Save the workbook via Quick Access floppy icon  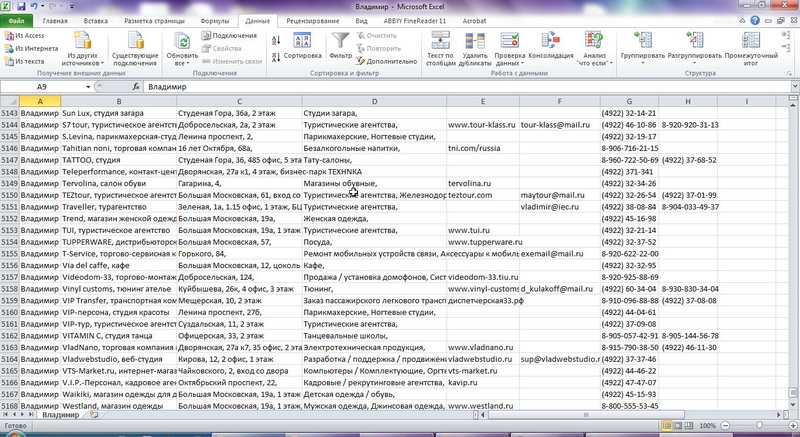[x=21, y=7]
